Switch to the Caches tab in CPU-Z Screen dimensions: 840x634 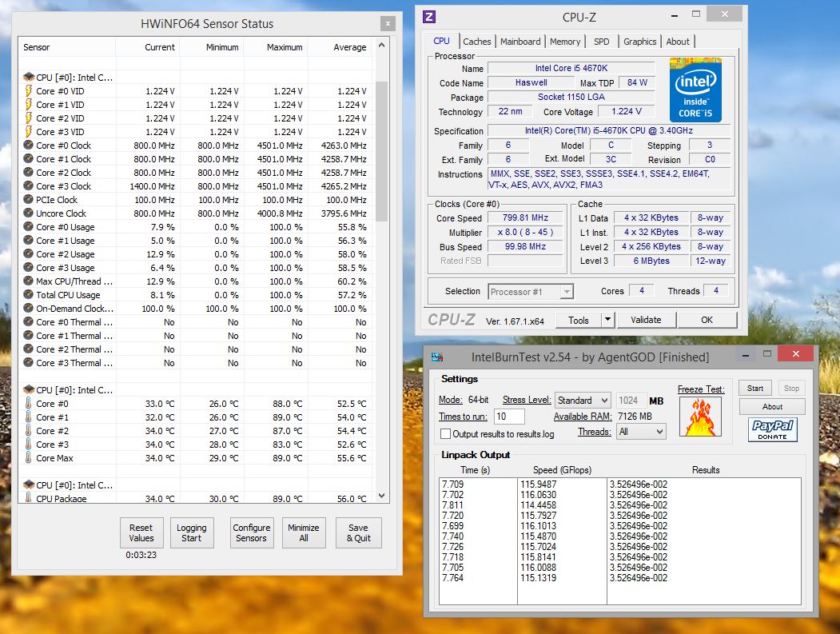point(477,42)
